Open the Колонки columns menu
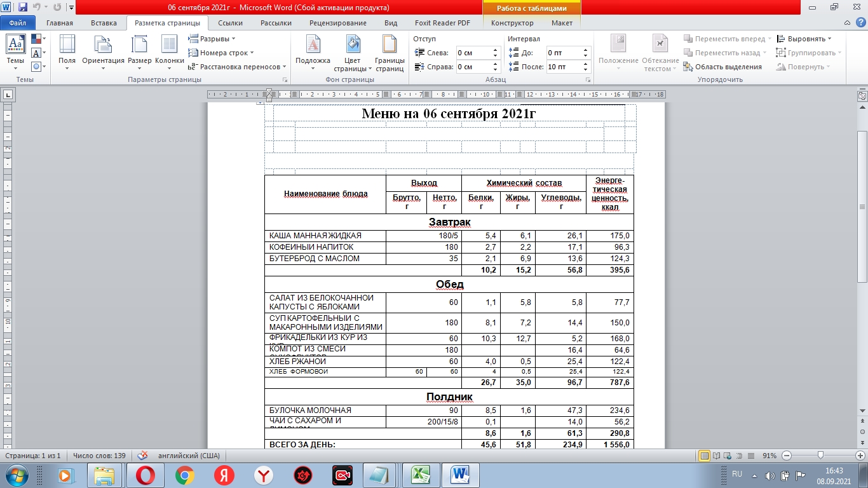868x488 pixels. [x=170, y=50]
